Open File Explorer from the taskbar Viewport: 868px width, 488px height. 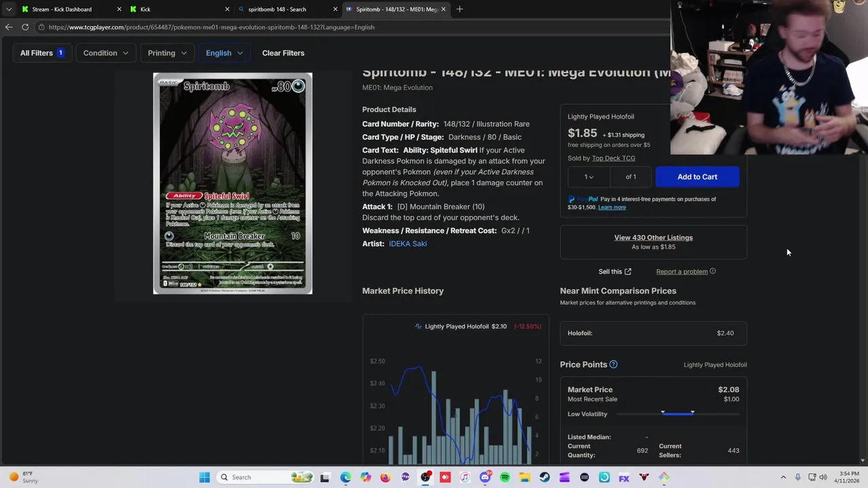click(x=525, y=477)
